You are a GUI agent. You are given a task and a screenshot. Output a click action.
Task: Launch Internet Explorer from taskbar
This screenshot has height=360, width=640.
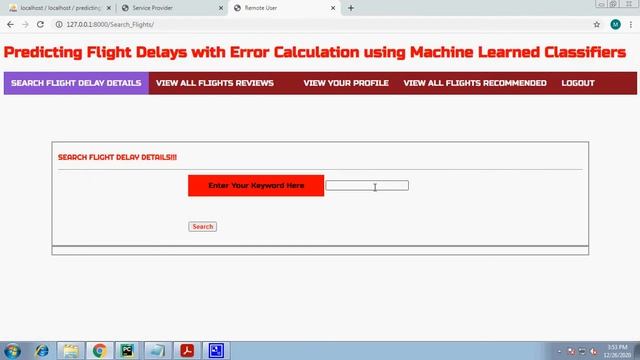pos(42,351)
